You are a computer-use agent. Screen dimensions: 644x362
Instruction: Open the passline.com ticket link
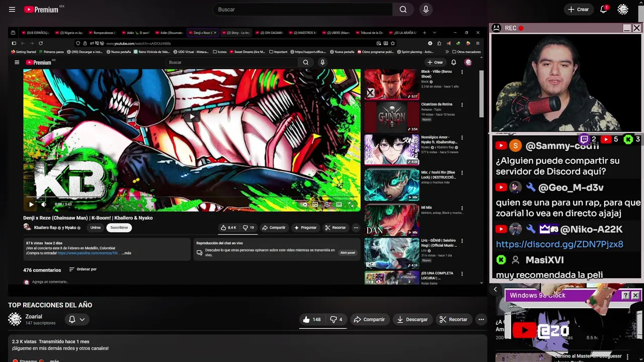tap(88, 253)
